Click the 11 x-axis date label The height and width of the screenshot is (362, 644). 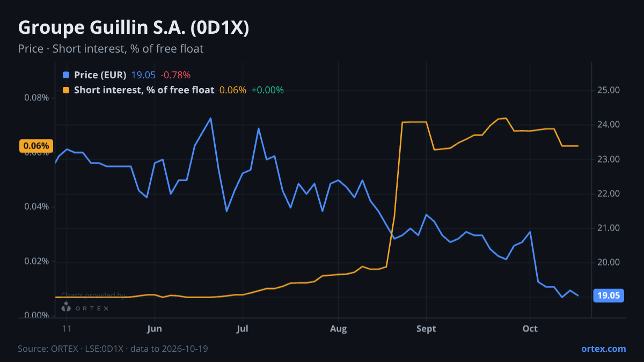click(67, 328)
